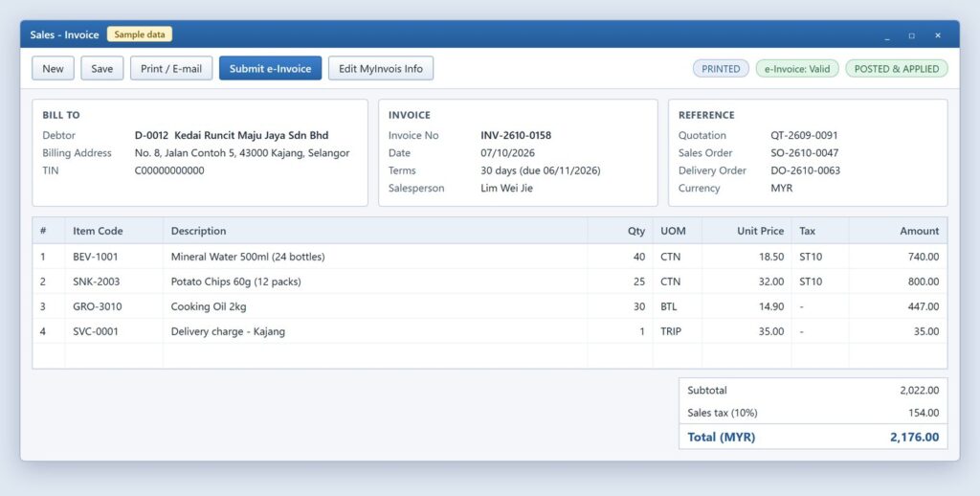Click unit price 14.90
Screen dimensions: 980x496
(771, 306)
